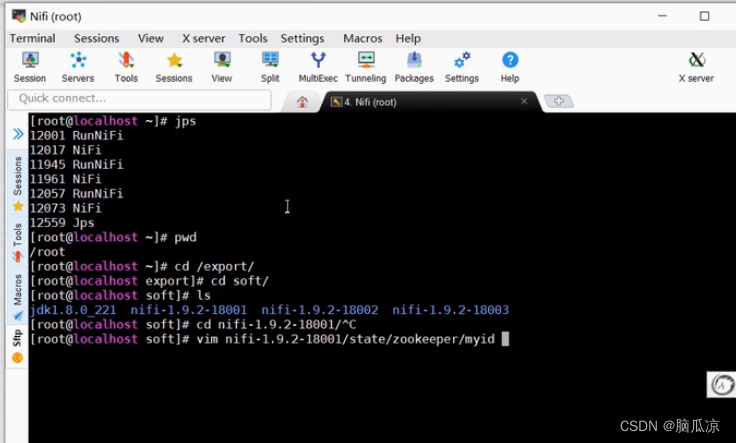Focus the Quick connect input field
The width and height of the screenshot is (736, 443).
coord(139,99)
